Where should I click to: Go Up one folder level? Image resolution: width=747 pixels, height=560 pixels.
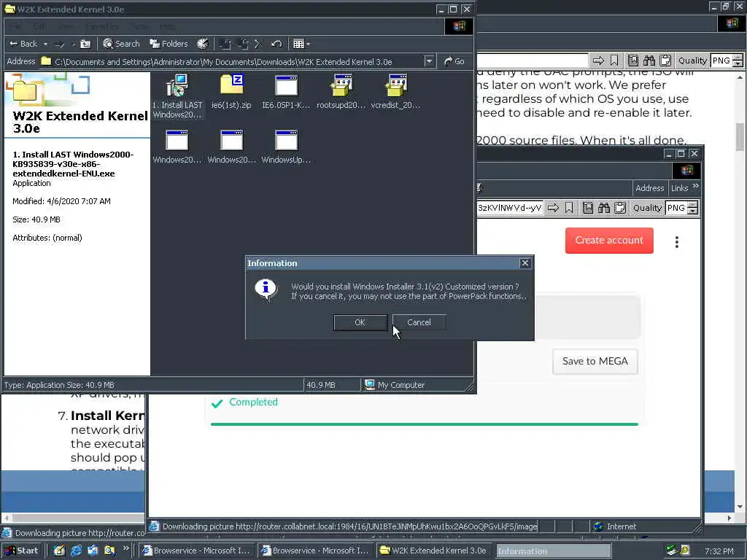[85, 44]
